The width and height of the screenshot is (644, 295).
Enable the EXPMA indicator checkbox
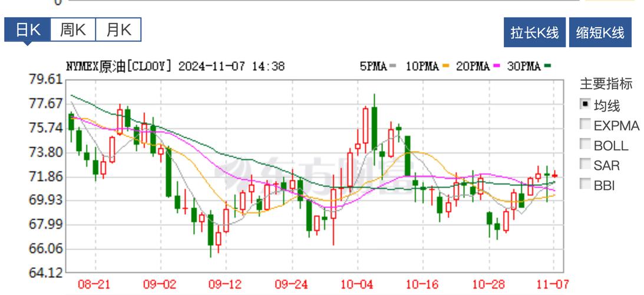click(585, 124)
